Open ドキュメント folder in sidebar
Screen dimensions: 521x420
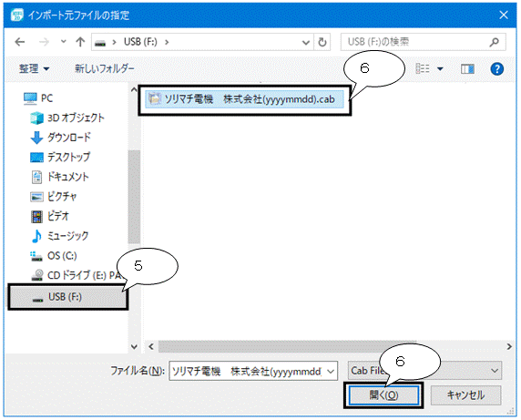(x=67, y=177)
